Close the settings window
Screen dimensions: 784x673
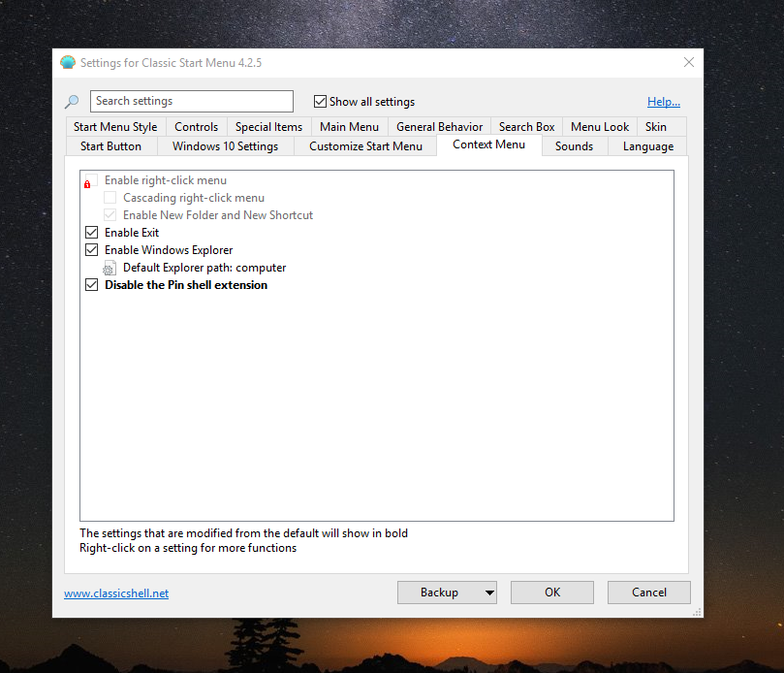click(689, 62)
